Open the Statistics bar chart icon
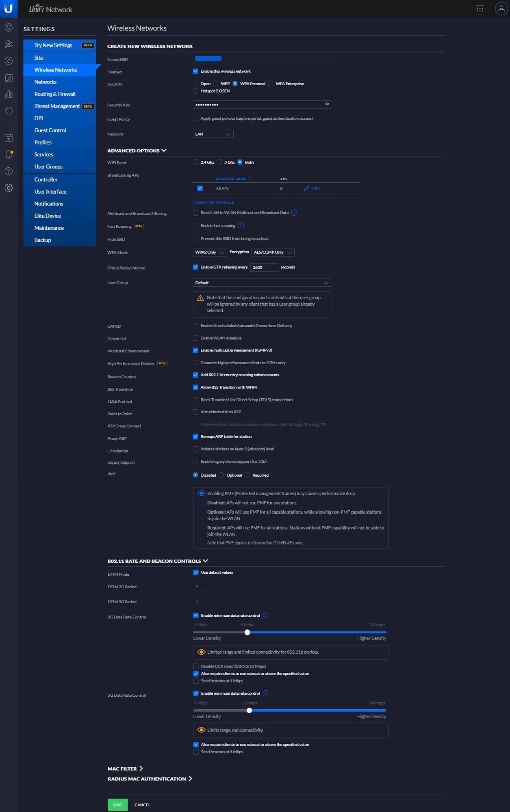Viewport: 510px width, 812px height. click(9, 94)
